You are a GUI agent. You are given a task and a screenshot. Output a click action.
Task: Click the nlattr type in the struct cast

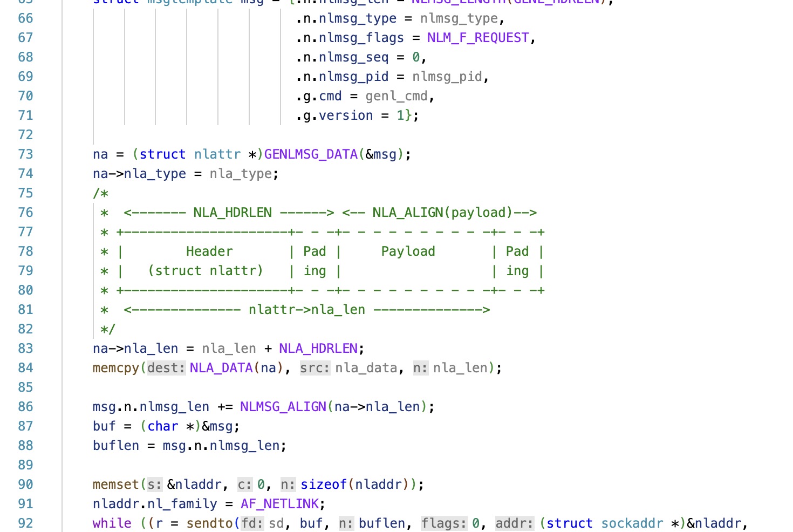tap(217, 154)
